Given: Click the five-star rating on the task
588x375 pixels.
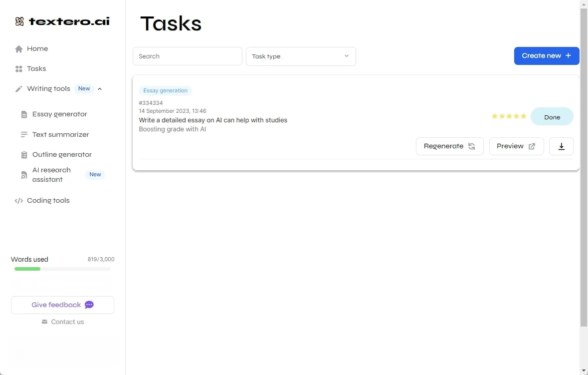Looking at the screenshot, I should click(x=509, y=116).
